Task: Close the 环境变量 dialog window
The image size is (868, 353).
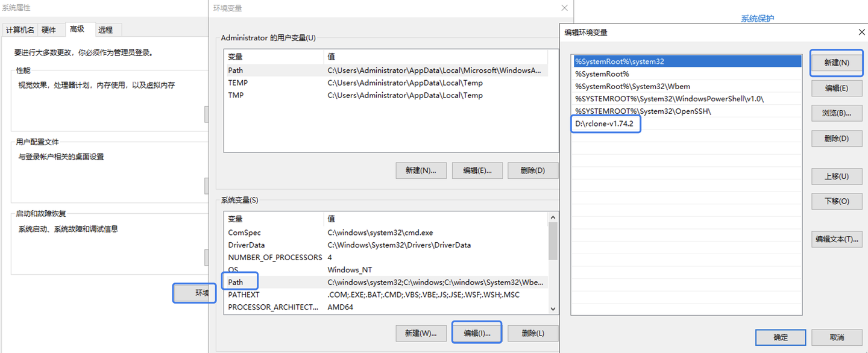Action: coord(564,8)
